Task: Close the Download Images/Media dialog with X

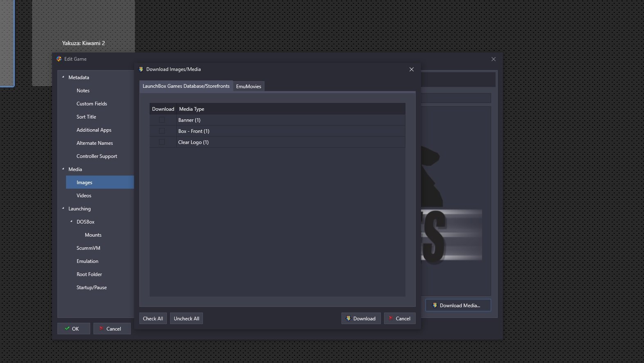Action: (412, 69)
